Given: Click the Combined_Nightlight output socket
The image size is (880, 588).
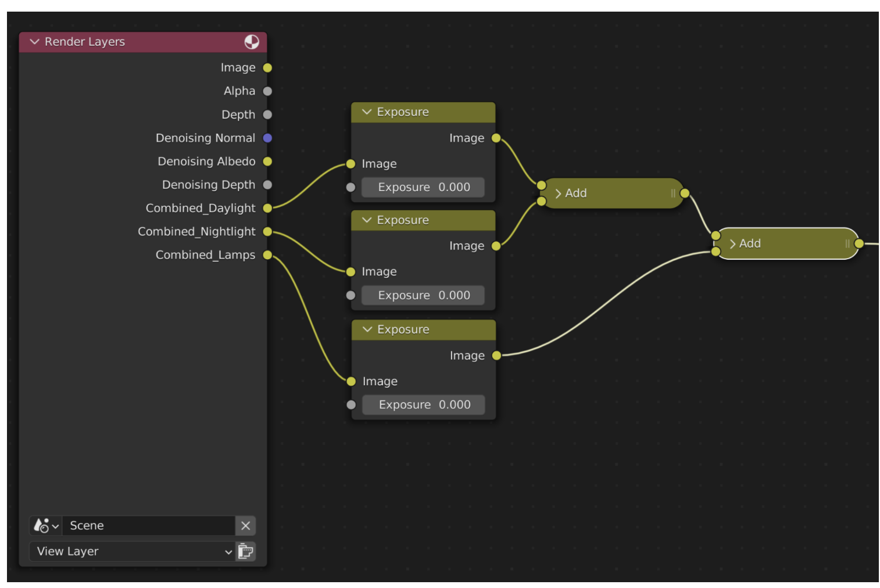Looking at the screenshot, I should (267, 231).
